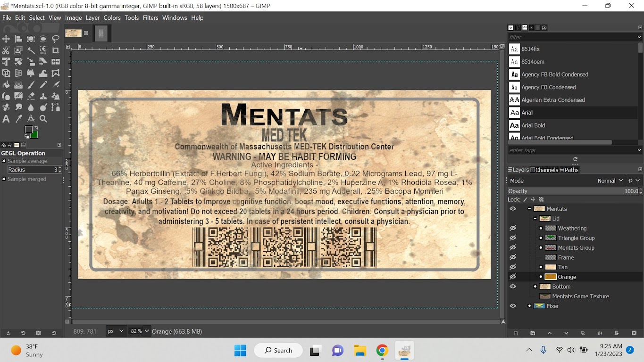Duplicate the selected layer
644x362 pixels.
point(583,333)
